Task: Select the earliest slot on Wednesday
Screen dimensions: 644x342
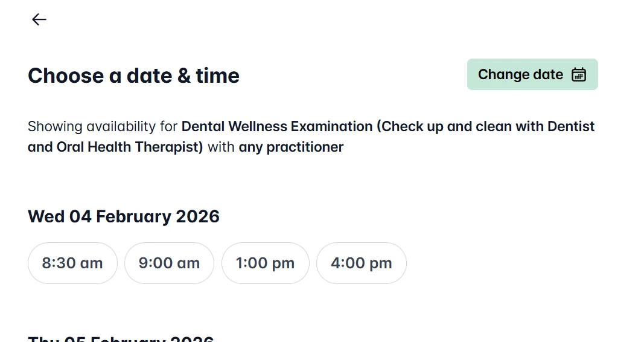Action: coord(72,263)
